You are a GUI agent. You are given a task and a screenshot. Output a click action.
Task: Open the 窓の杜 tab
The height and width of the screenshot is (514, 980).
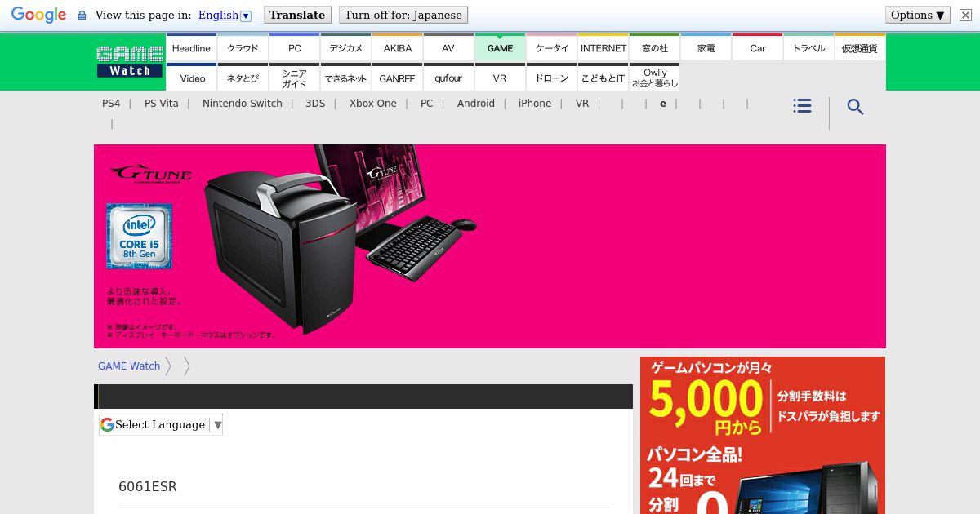[654, 48]
